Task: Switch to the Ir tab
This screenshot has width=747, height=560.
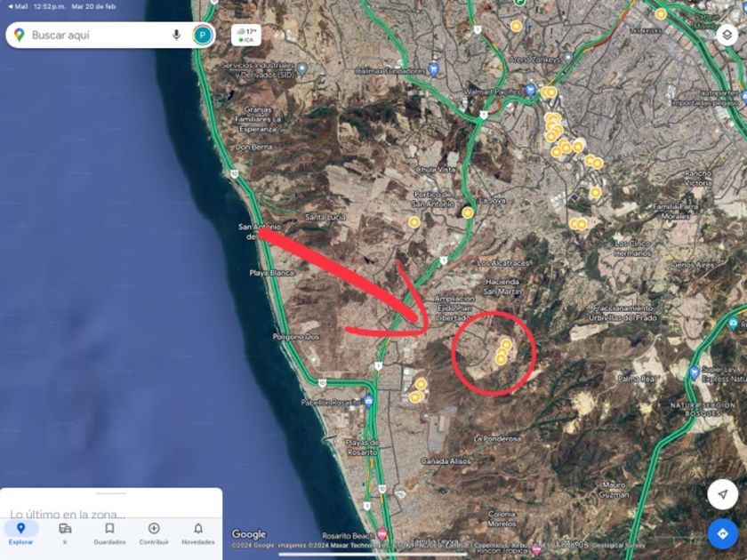Action: pyautogui.click(x=65, y=533)
